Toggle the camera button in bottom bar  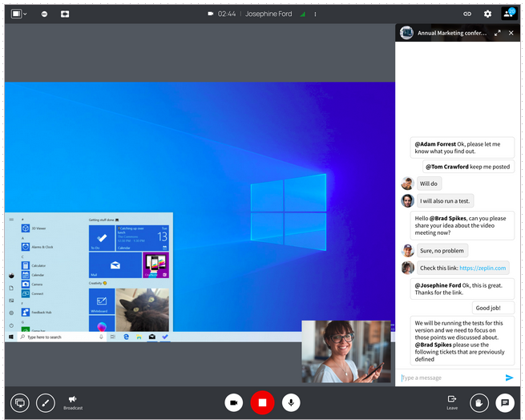(x=234, y=402)
